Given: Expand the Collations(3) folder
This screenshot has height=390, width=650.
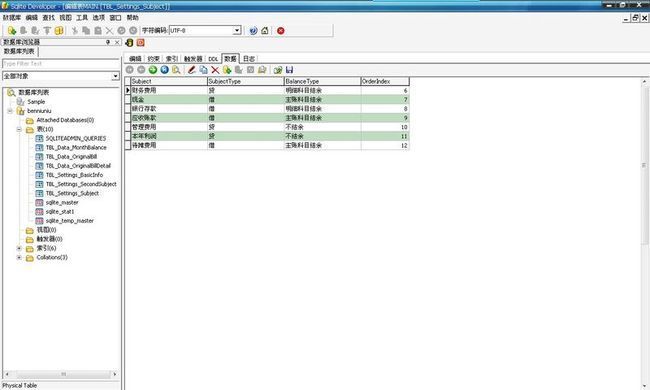Looking at the screenshot, I should click(x=19, y=257).
